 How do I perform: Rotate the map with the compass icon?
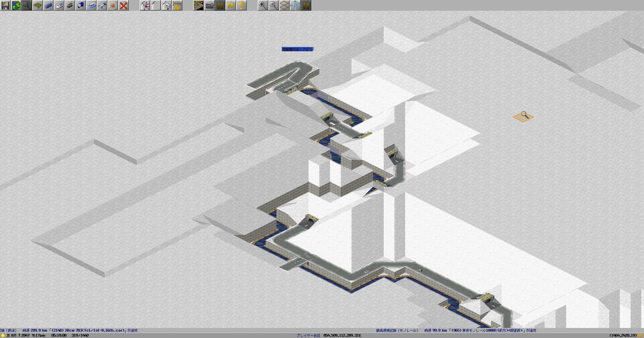coord(295,5)
